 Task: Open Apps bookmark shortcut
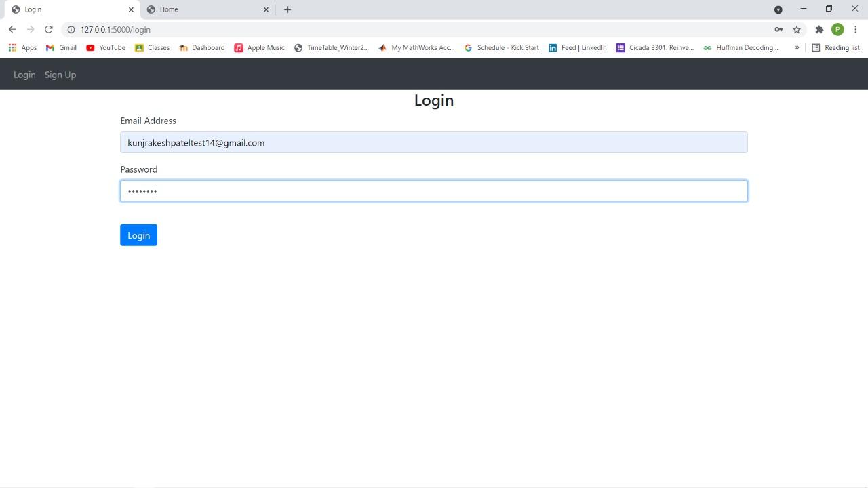22,47
